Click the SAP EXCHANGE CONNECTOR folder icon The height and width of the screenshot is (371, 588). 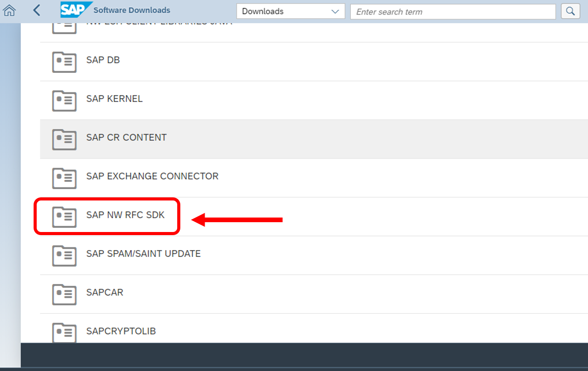pyautogui.click(x=64, y=178)
